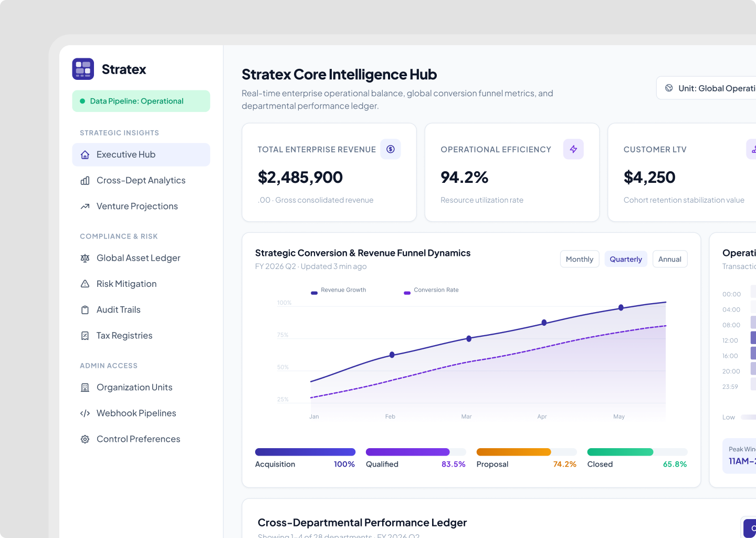The image size is (756, 538).
Task: Click the Apr data point on revenue line
Action: (544, 323)
